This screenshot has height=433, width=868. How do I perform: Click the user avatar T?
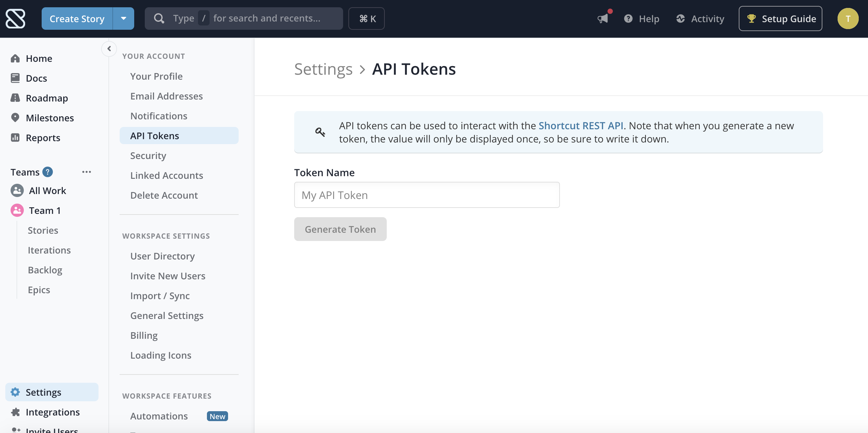click(x=848, y=19)
